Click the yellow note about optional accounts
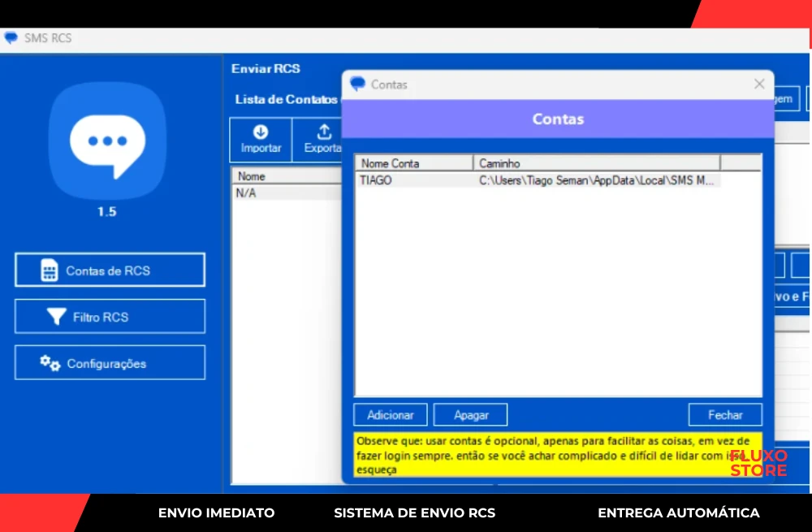The image size is (812, 532). click(536, 454)
